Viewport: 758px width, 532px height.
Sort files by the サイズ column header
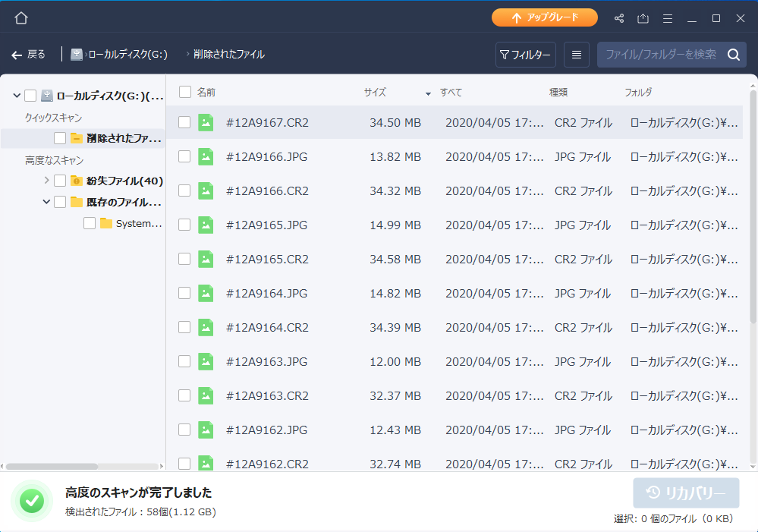375,93
